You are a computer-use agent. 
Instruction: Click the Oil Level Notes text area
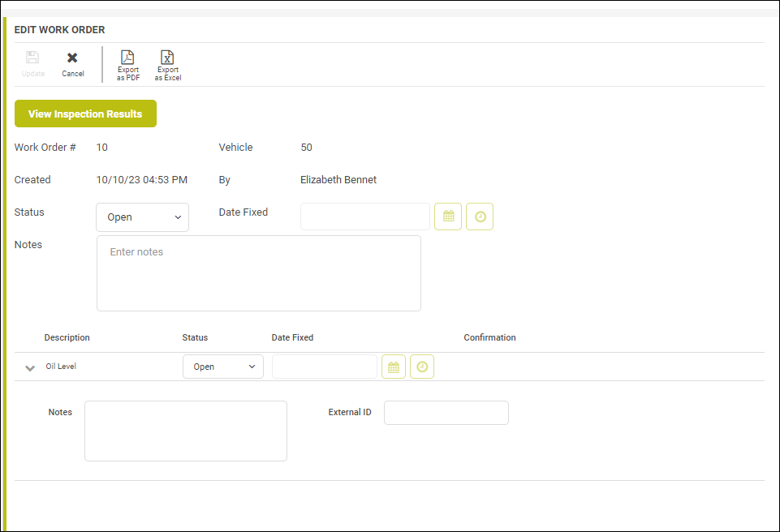pos(186,431)
